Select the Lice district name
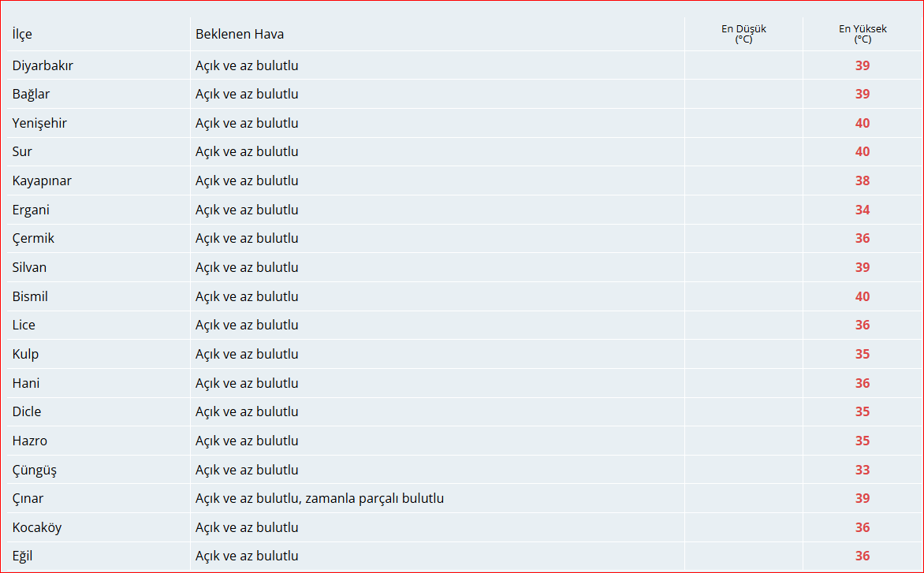 click(24, 326)
